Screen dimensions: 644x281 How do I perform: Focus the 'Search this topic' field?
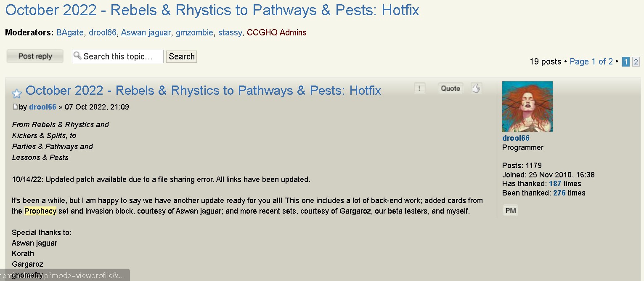pyautogui.click(x=118, y=56)
